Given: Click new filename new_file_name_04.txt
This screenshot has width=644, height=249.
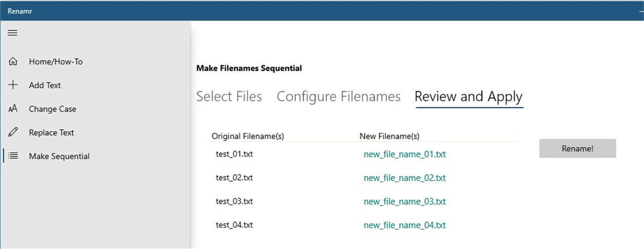Looking at the screenshot, I should coord(405,226).
